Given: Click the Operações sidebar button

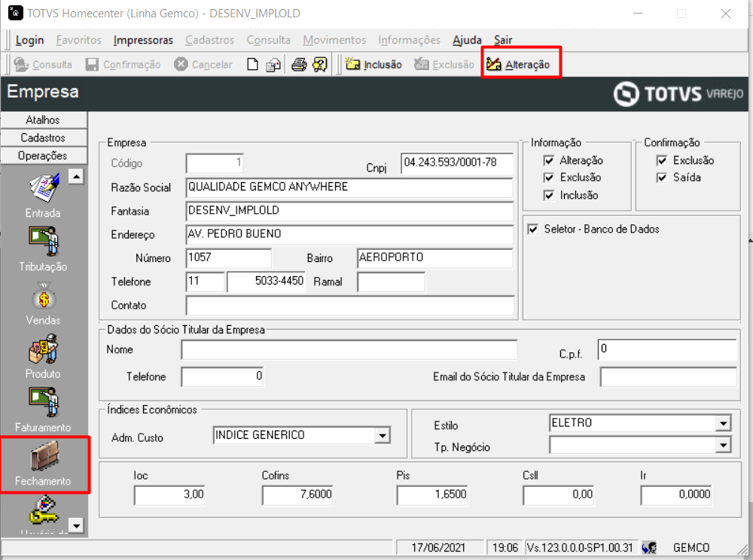Looking at the screenshot, I should (x=43, y=156).
